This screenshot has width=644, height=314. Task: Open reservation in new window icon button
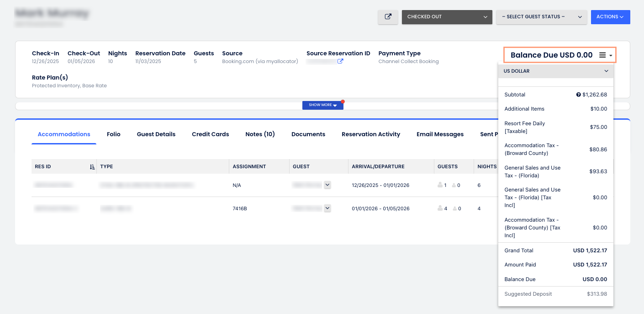[x=388, y=17]
